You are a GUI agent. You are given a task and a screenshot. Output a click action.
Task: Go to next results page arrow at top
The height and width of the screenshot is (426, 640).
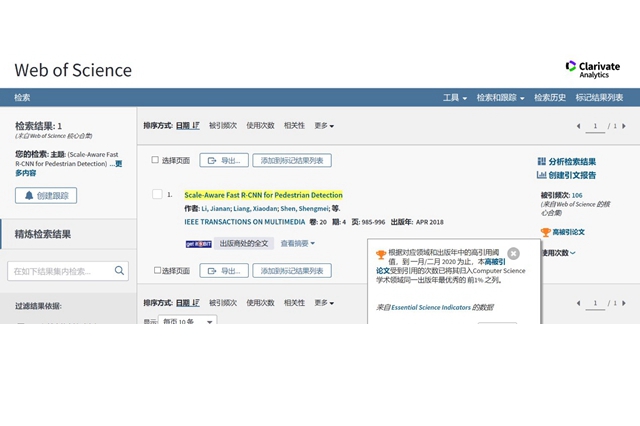click(x=622, y=126)
